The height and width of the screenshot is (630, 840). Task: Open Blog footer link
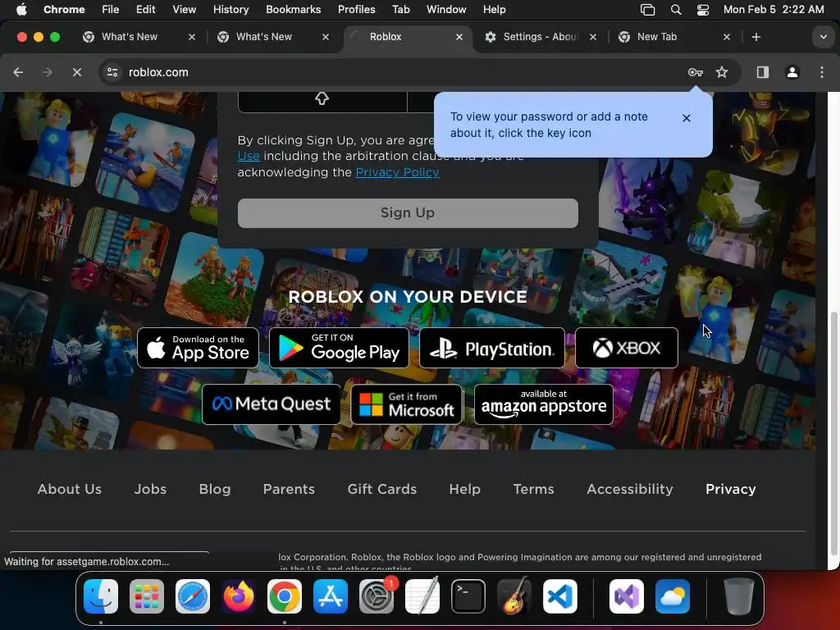[x=215, y=489]
